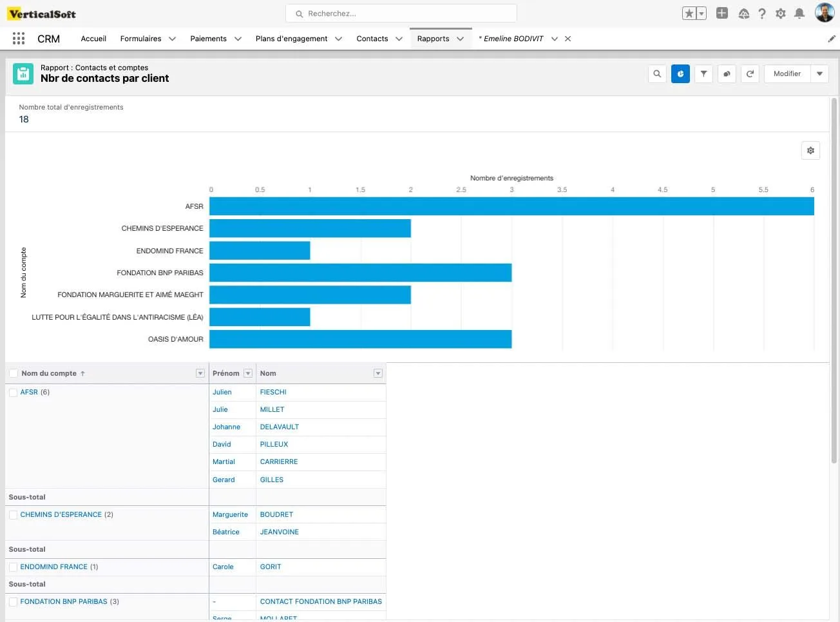Viewport: 840px width, 622px height.
Task: Open Accueil tab
Action: click(x=93, y=39)
